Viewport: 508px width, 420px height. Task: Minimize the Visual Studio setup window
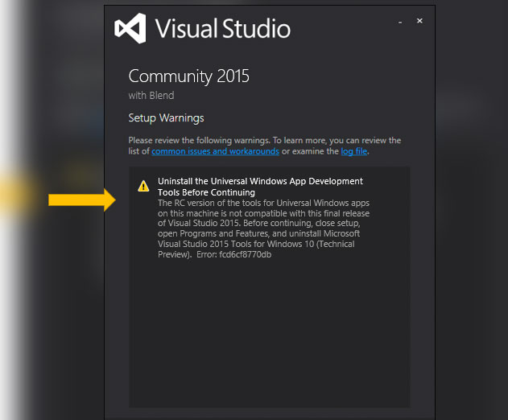click(400, 22)
